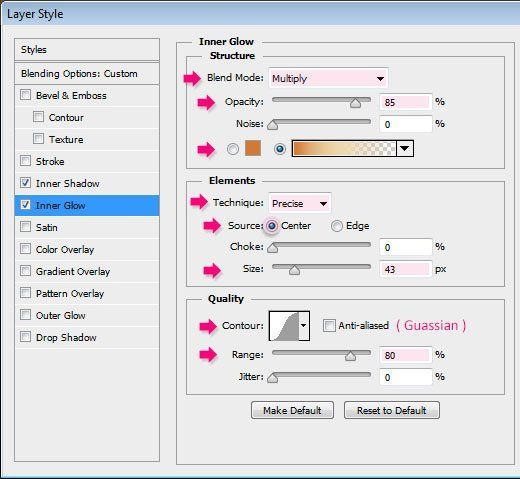Click the Size value field
Viewport: 520px width, 479px height.
tap(406, 269)
